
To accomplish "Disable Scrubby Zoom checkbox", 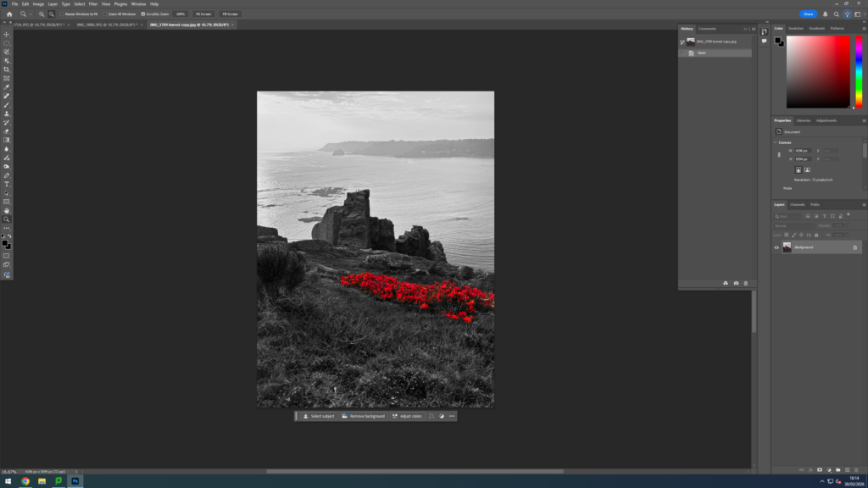I will tap(143, 14).
